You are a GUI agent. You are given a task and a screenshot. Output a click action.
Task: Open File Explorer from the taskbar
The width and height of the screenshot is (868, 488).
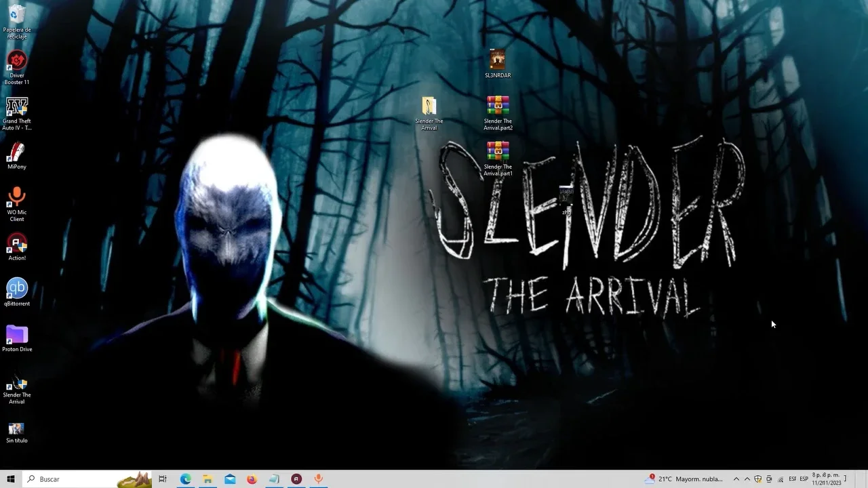[208, 479]
